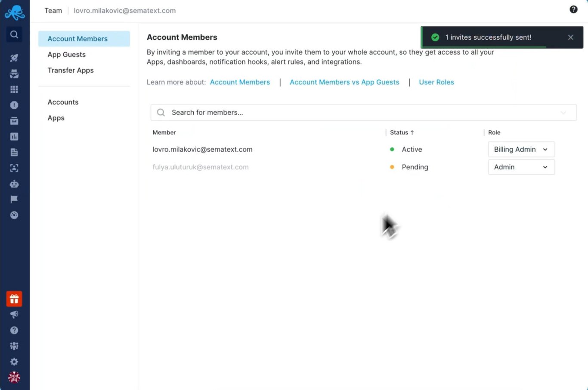Open the settings gear icon
Screen dimensions: 588x390
pyautogui.click(x=14, y=362)
